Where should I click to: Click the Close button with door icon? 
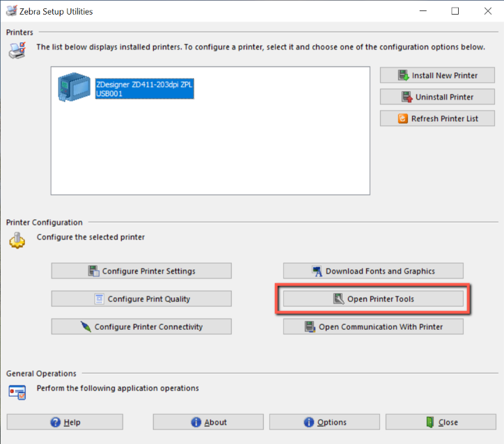[441, 422]
